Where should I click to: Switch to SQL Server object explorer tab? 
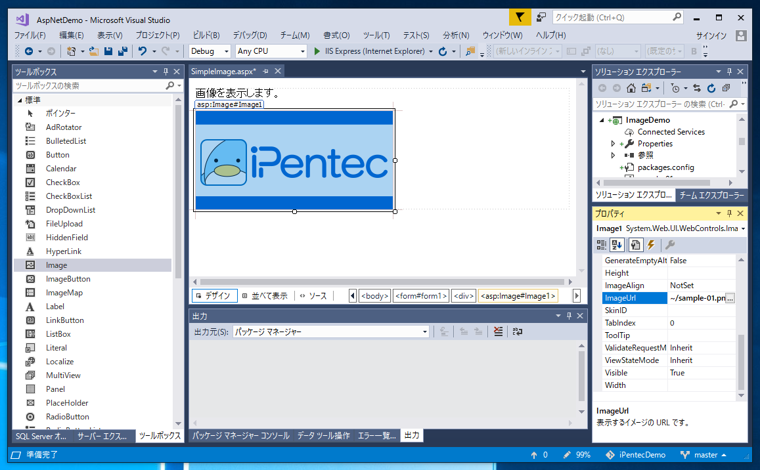[41, 436]
